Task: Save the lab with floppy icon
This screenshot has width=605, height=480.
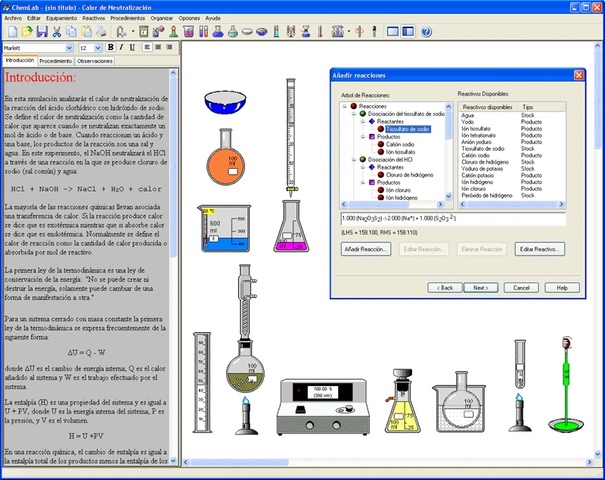Action: [x=42, y=32]
